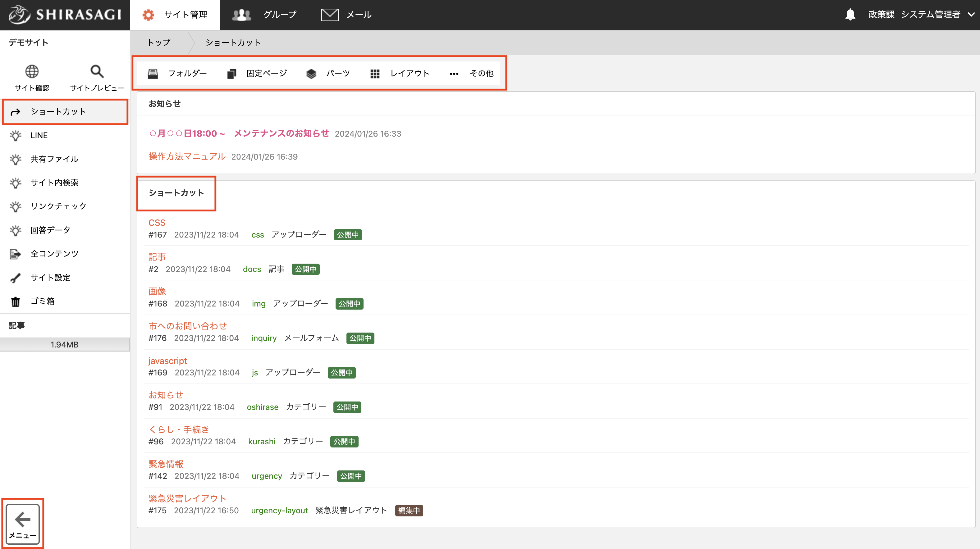Click 政策課 システム管理者 user name
This screenshot has height=549, width=980.
914,15
